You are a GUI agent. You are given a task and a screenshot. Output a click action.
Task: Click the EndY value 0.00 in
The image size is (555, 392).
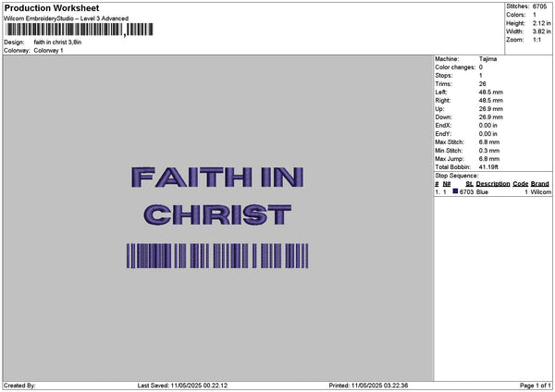coord(487,134)
